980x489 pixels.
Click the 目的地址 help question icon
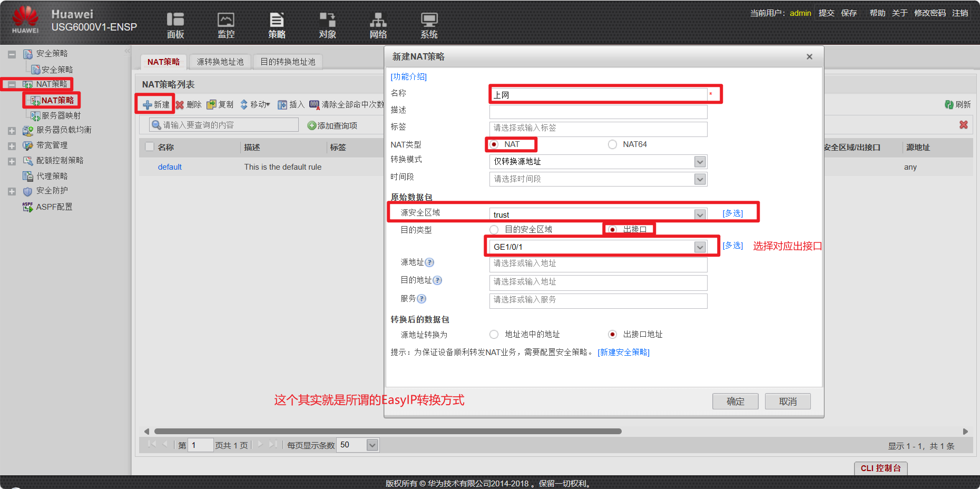pyautogui.click(x=437, y=280)
